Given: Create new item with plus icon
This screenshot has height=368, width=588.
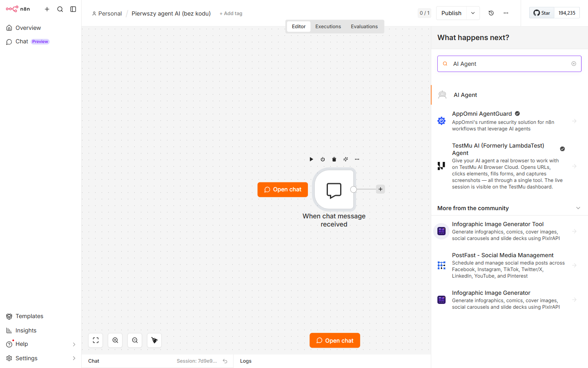Looking at the screenshot, I should pyautogui.click(x=47, y=9).
